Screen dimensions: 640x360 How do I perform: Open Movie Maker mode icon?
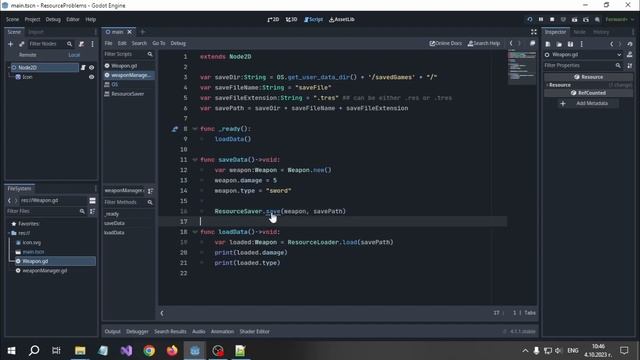(x=597, y=19)
